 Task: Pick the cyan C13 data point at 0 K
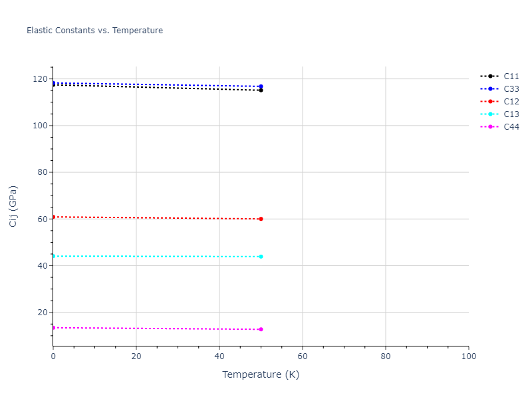click(53, 256)
